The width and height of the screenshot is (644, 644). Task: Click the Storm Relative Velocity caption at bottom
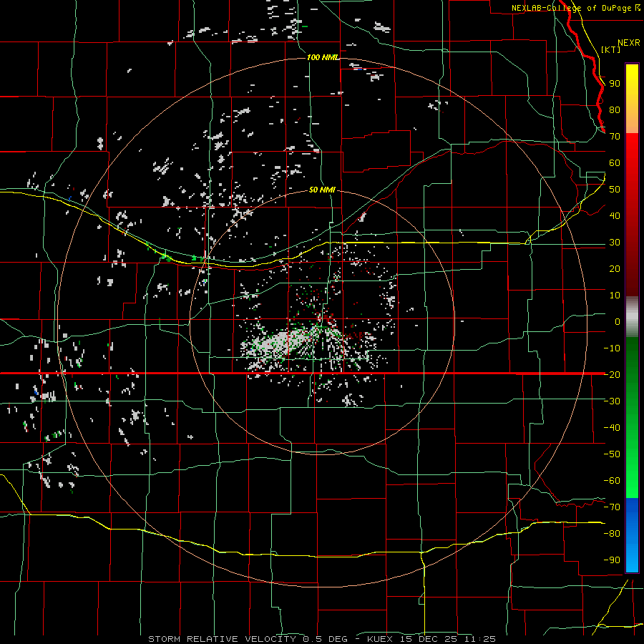321,639
